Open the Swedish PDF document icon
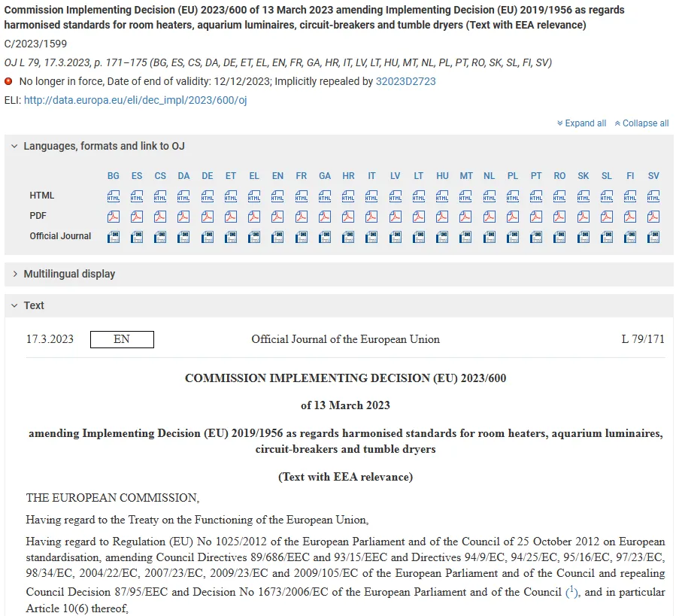Image resolution: width=676 pixels, height=616 pixels. 653,216
